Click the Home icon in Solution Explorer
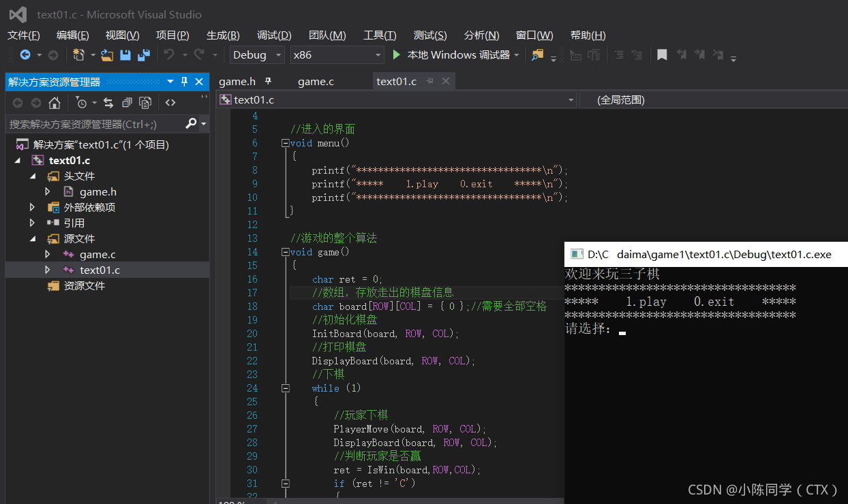 (55, 103)
